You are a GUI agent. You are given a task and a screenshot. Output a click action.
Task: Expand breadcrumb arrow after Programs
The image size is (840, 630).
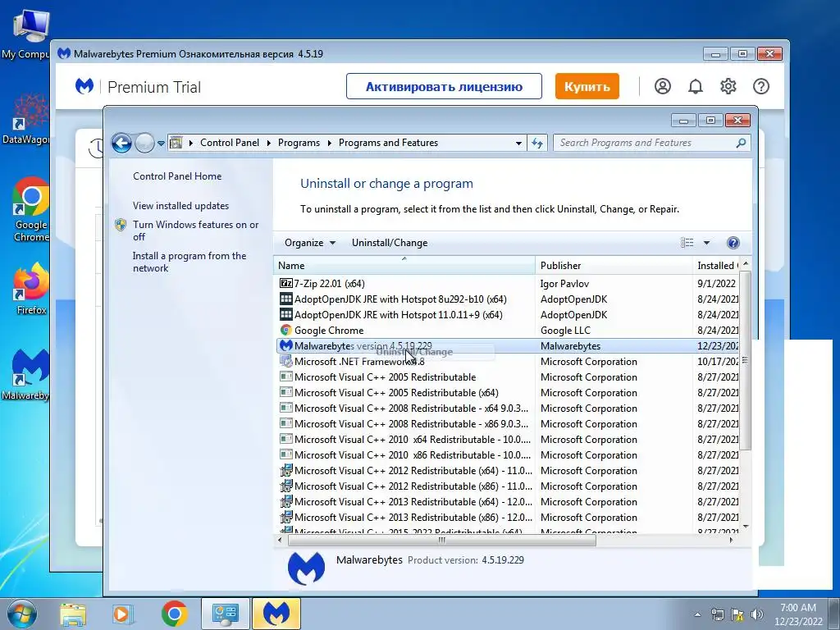coord(329,143)
